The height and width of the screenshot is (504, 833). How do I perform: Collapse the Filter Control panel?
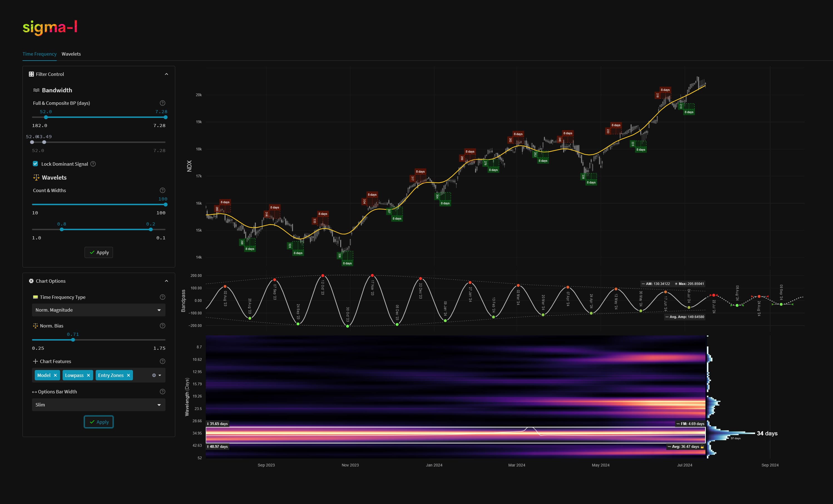[166, 73]
